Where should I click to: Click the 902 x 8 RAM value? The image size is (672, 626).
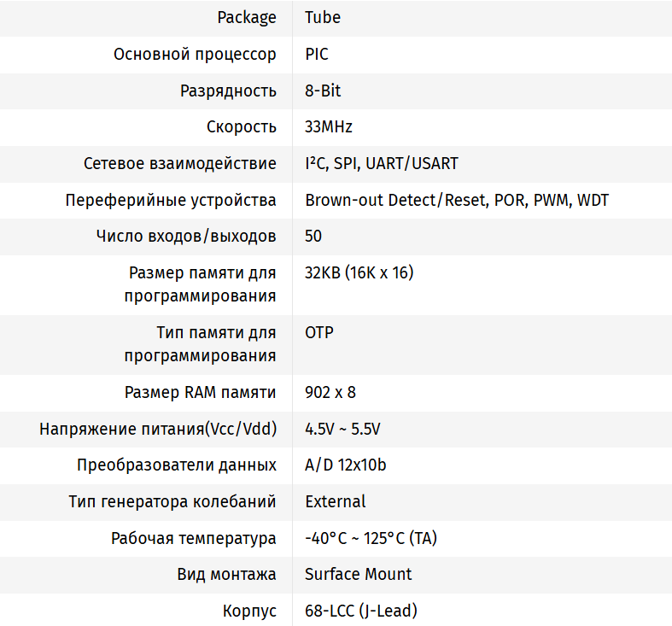coord(330,393)
